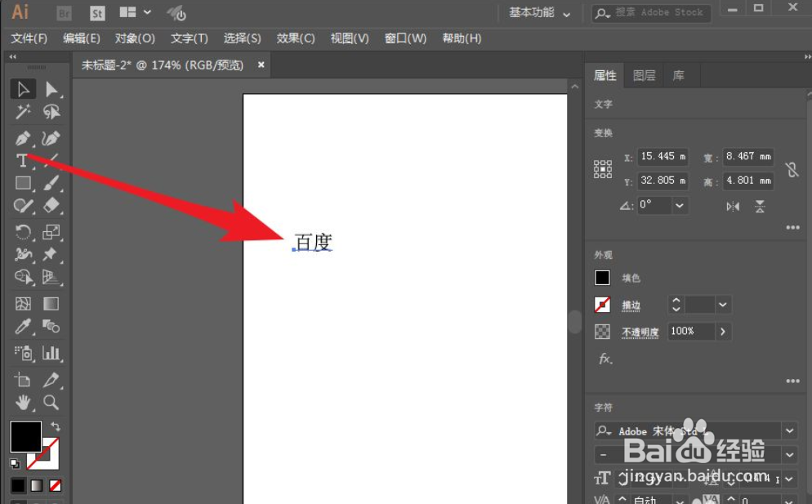The image size is (812, 504).
Task: Select the Eraser tool
Action: pyautogui.click(x=51, y=206)
